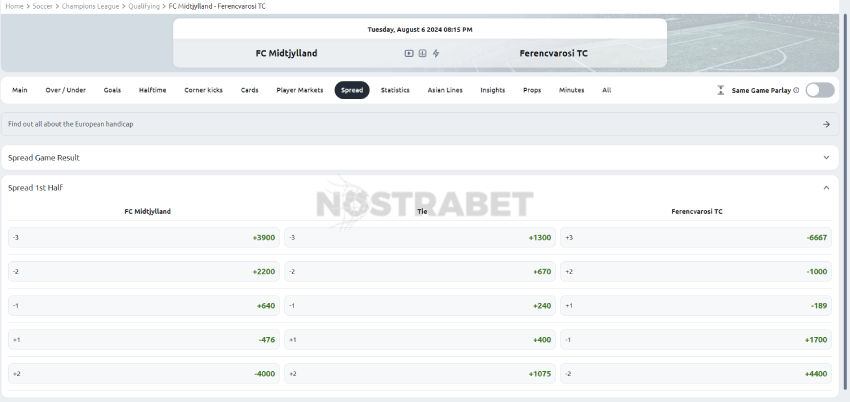
Task: Bet FC Midtjylland +1 at -476
Action: click(x=144, y=340)
